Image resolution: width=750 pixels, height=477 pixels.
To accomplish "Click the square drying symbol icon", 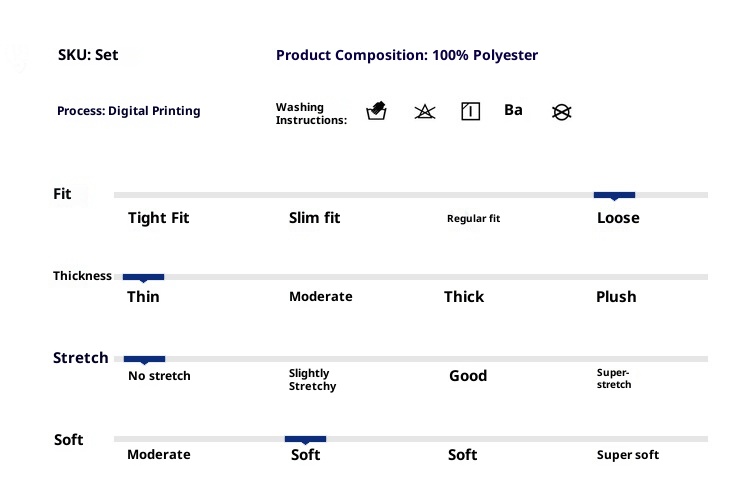I will point(470,112).
